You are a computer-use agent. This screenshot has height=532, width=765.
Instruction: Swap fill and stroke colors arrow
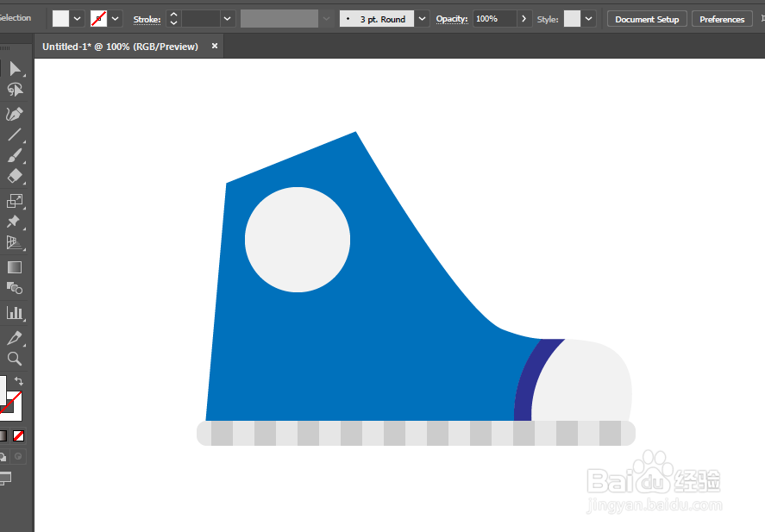pos(18,381)
